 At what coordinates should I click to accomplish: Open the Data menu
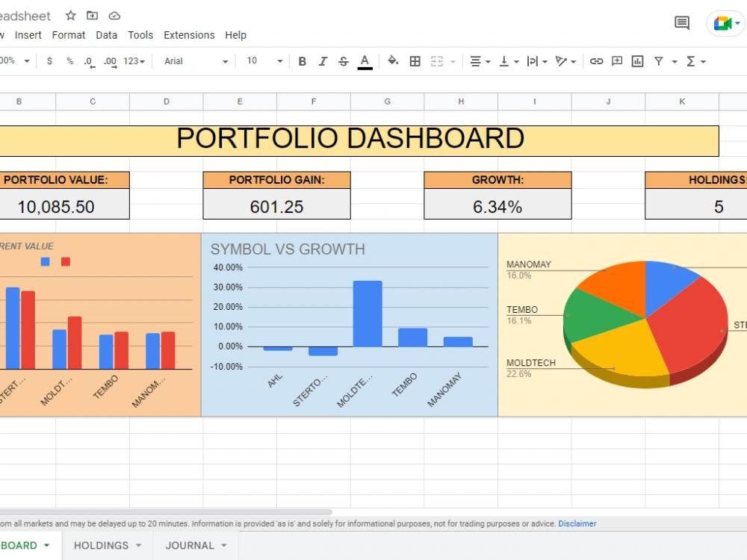click(x=106, y=35)
